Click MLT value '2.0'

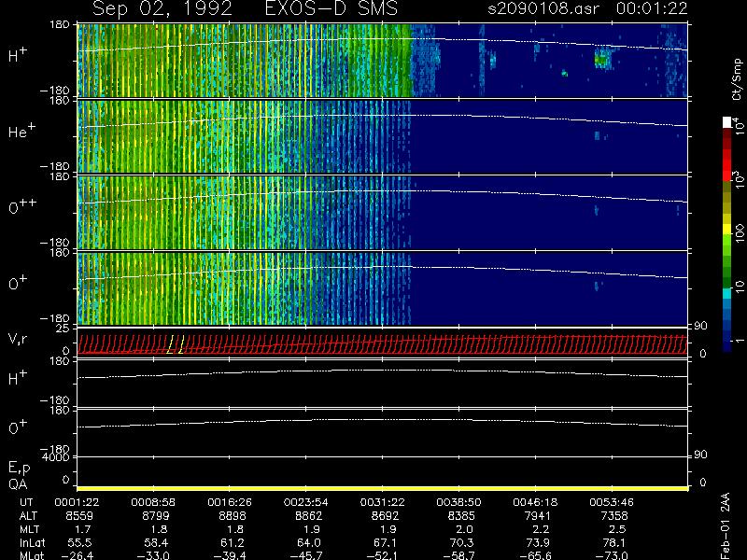point(464,529)
